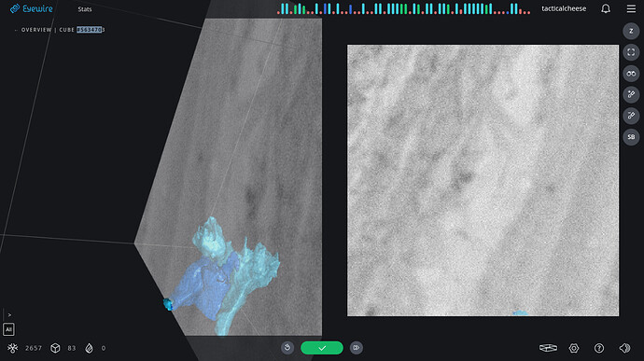Click the snowflake points icon

tap(13, 348)
